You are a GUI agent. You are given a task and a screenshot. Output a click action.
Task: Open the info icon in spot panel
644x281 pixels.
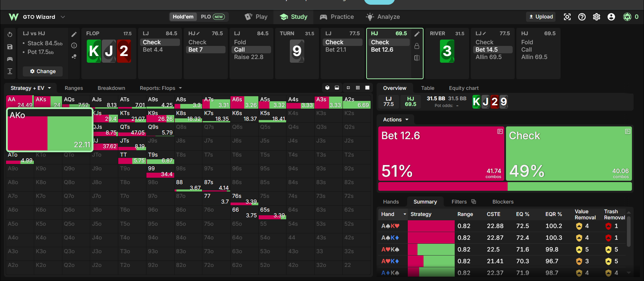74,46
